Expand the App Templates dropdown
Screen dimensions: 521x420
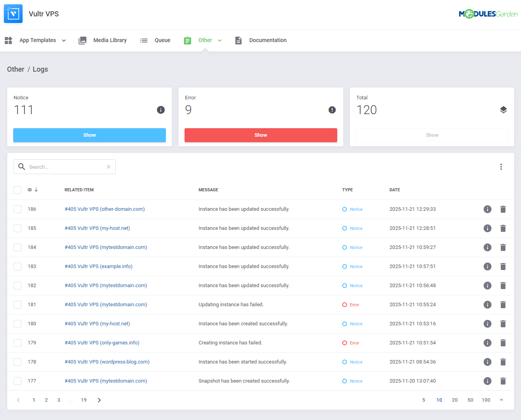pyautogui.click(x=63, y=40)
